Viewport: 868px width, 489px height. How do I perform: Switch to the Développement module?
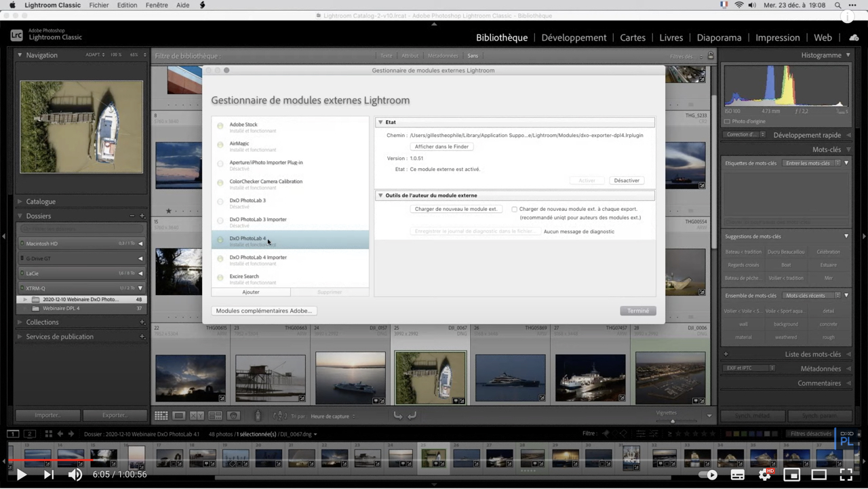point(574,38)
